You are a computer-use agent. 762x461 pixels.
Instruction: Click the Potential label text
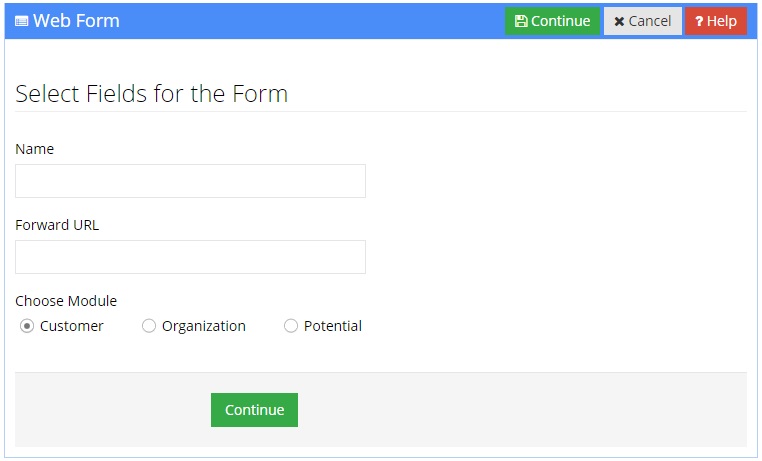click(333, 326)
